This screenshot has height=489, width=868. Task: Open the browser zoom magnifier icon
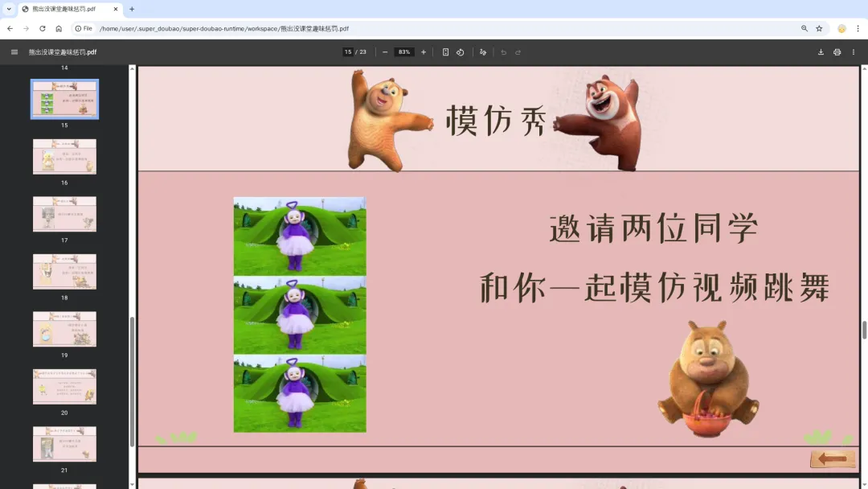805,28
